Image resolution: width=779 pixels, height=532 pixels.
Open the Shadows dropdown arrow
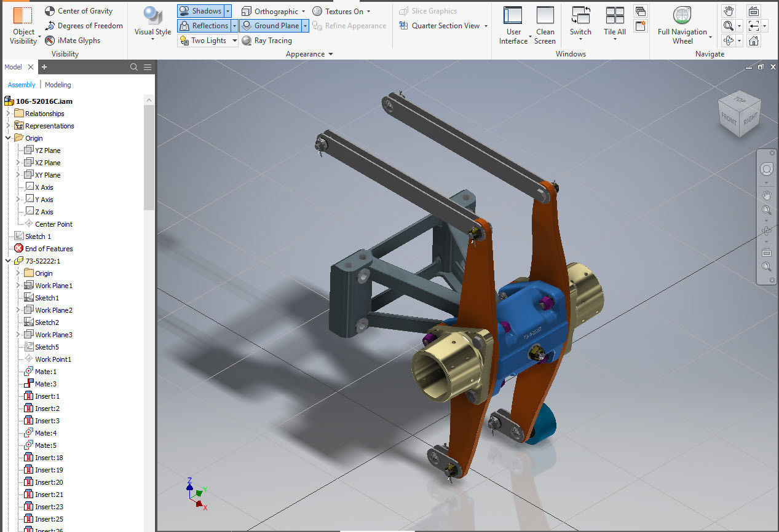(227, 11)
